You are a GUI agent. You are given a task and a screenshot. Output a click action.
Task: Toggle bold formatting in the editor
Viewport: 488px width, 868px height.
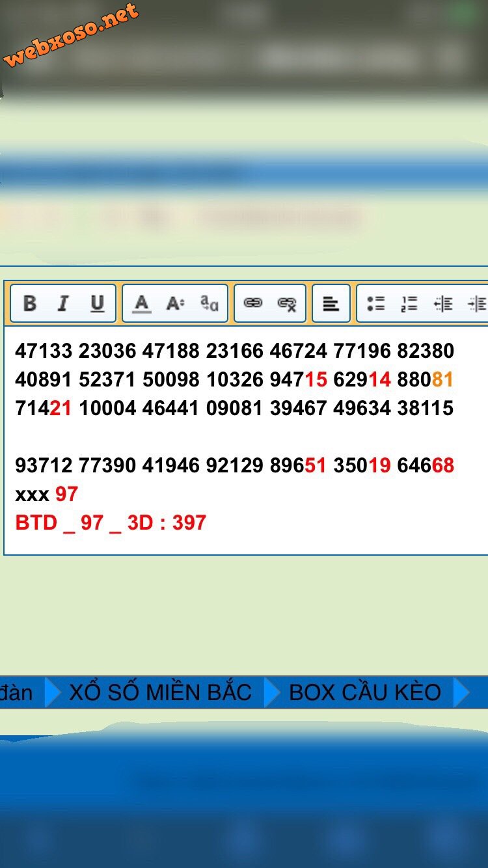pos(30,303)
